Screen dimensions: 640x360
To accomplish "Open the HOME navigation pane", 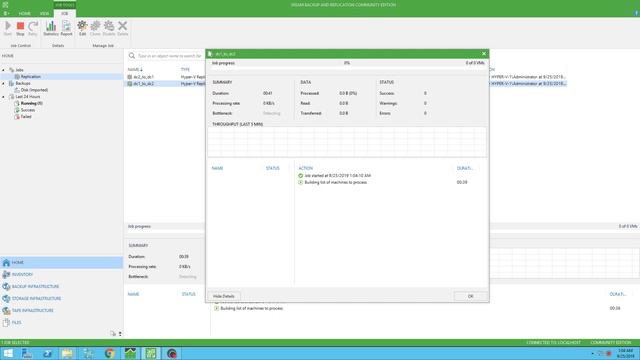I will 61,262.
